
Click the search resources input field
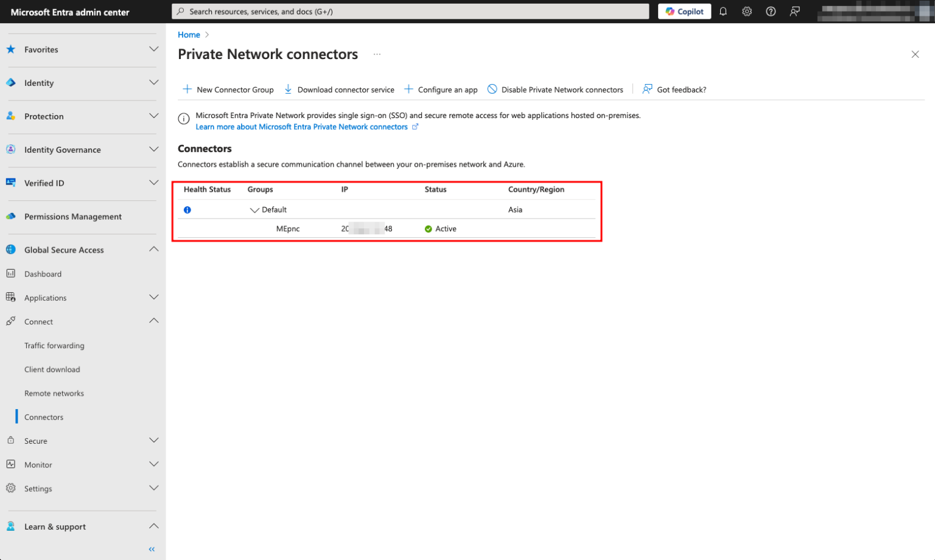(x=411, y=11)
